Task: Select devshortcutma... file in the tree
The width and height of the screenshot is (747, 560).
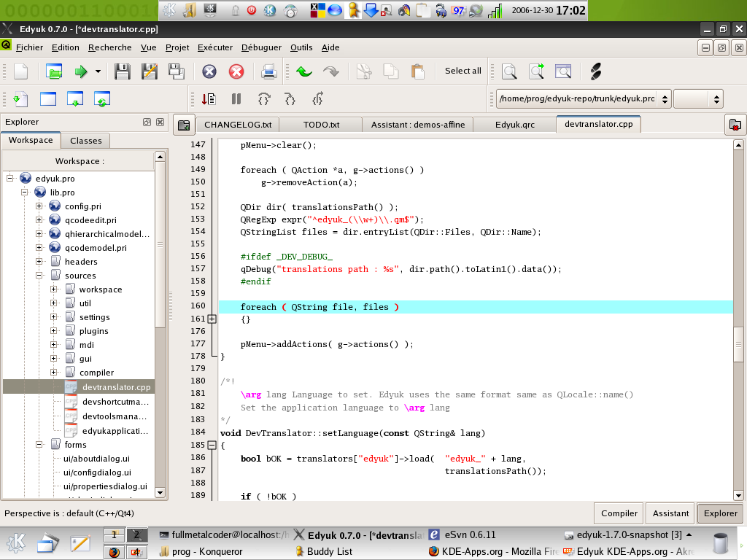Action: tap(115, 402)
